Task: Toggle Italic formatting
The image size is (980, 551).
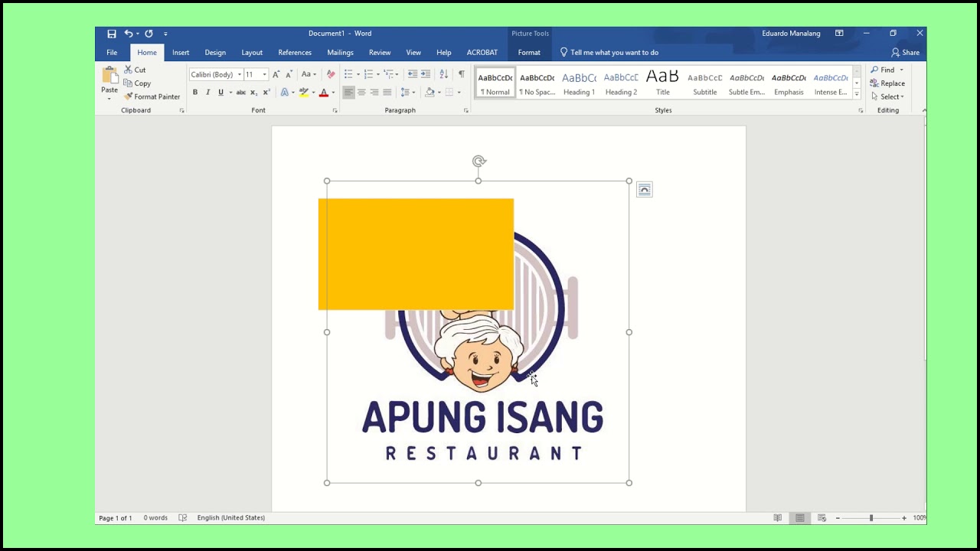Action: [207, 93]
